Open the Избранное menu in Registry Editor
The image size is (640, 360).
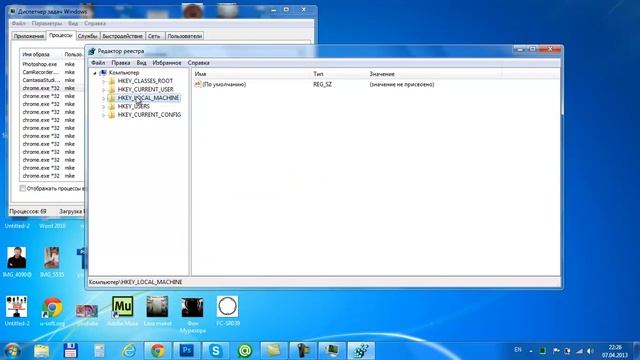tap(167, 63)
